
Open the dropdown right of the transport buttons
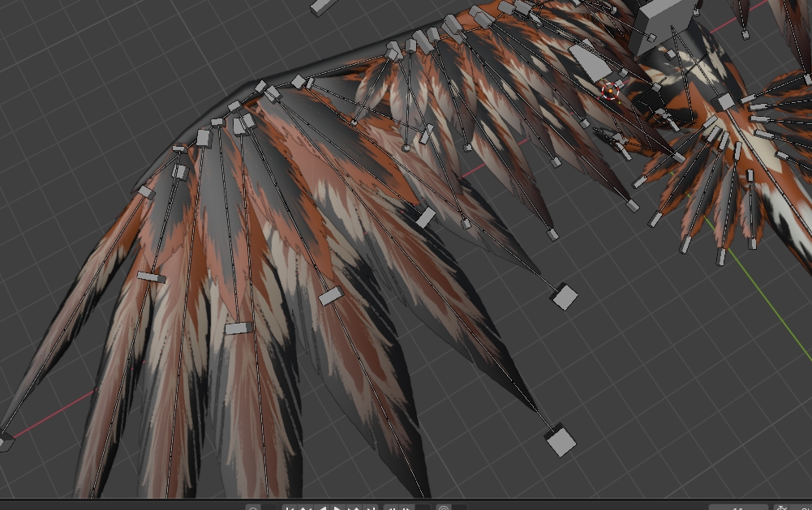coord(423,508)
